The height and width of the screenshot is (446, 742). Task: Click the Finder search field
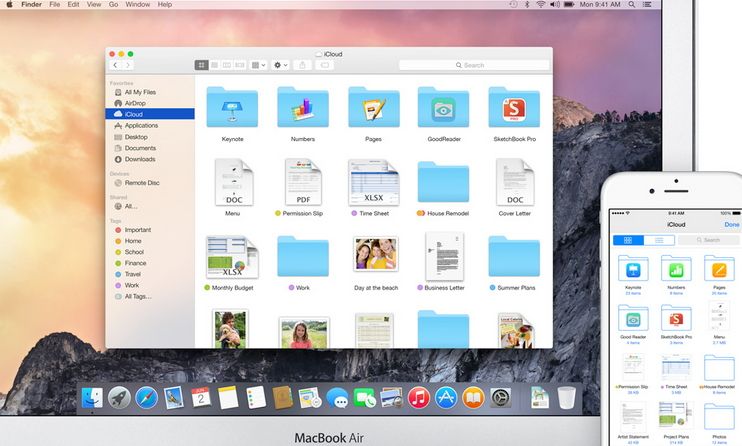pyautogui.click(x=474, y=65)
